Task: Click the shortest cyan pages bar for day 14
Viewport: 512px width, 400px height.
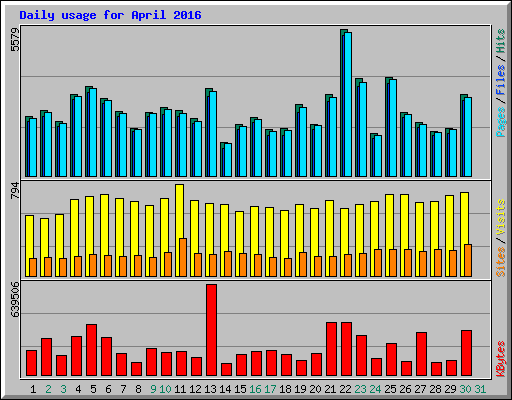Action: coord(228,160)
